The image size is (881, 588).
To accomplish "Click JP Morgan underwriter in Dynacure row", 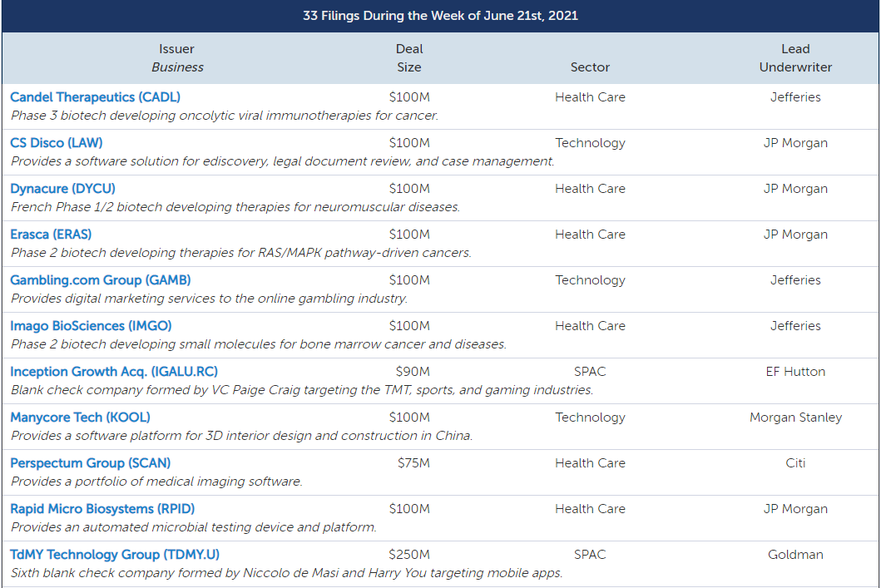I will (x=795, y=189).
